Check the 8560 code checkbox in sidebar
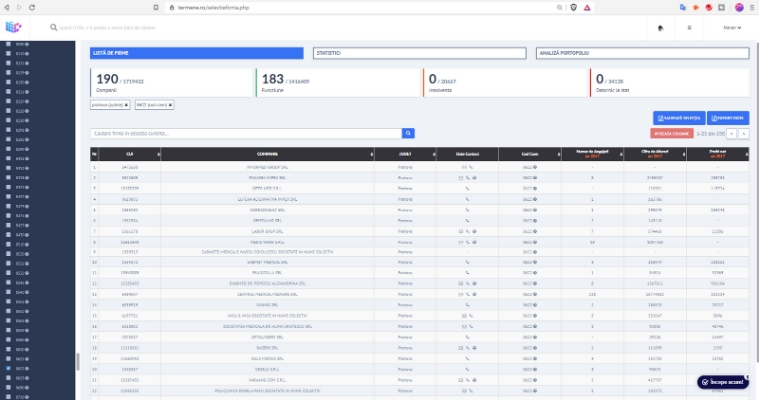The height and width of the screenshot is (400, 759). [8, 340]
